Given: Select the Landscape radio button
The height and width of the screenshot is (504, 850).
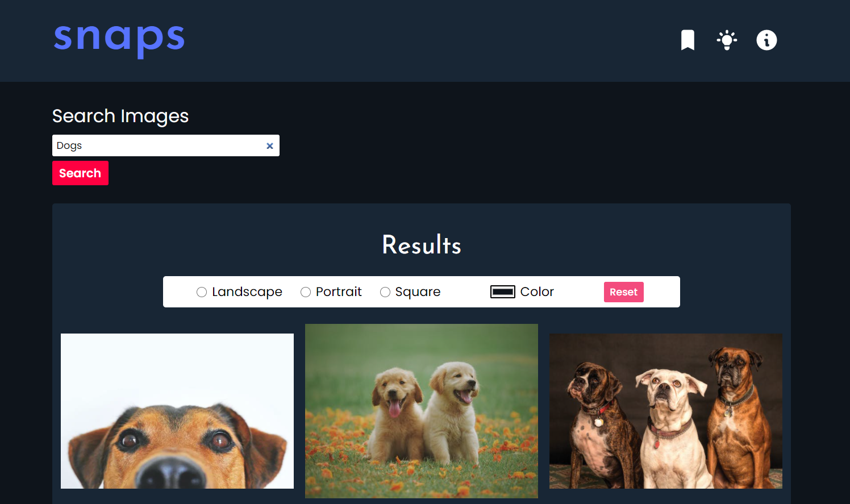Looking at the screenshot, I should coord(202,292).
